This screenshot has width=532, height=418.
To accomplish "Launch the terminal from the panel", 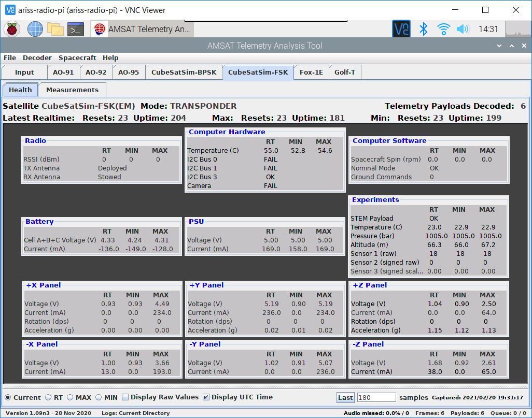I will click(x=76, y=29).
